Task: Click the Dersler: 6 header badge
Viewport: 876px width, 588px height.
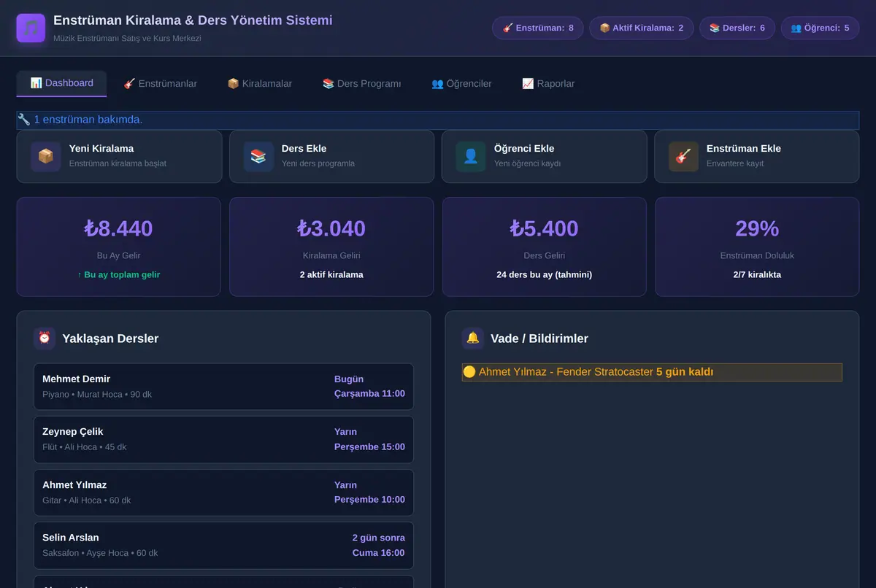Action: tap(737, 28)
